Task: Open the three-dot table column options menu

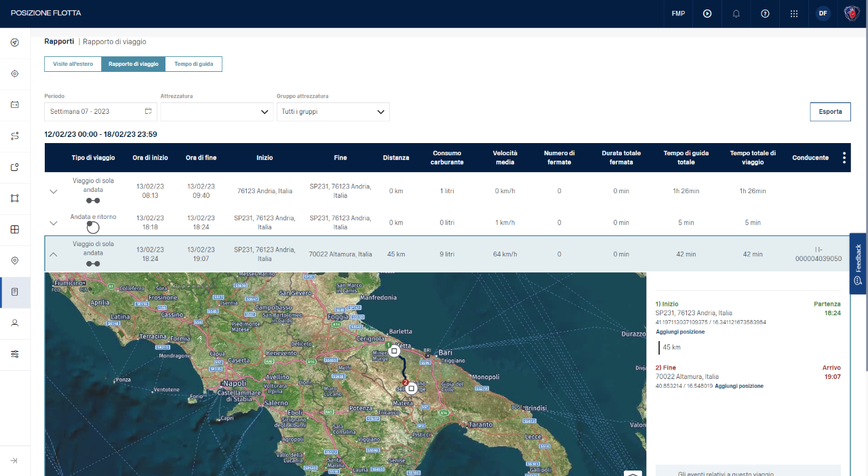Action: point(844,158)
